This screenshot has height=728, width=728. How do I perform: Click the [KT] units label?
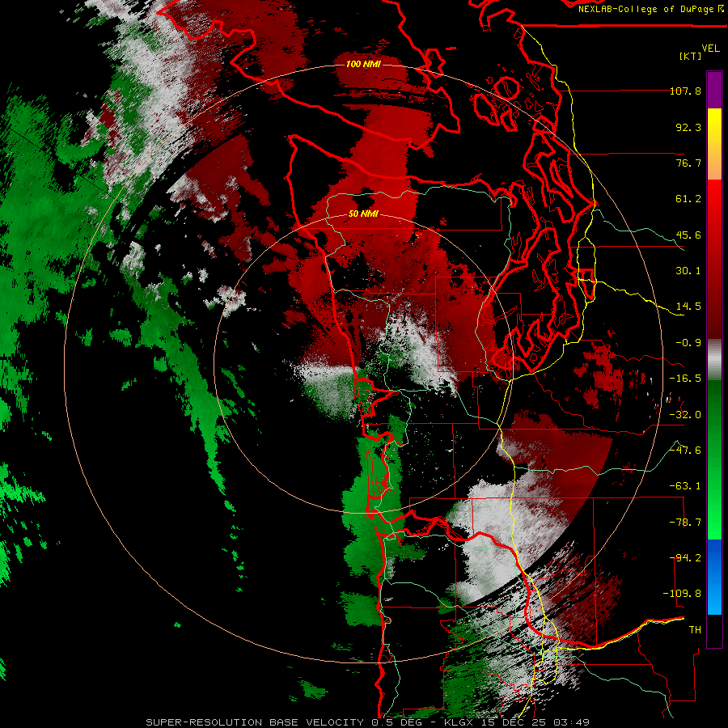pos(690,56)
